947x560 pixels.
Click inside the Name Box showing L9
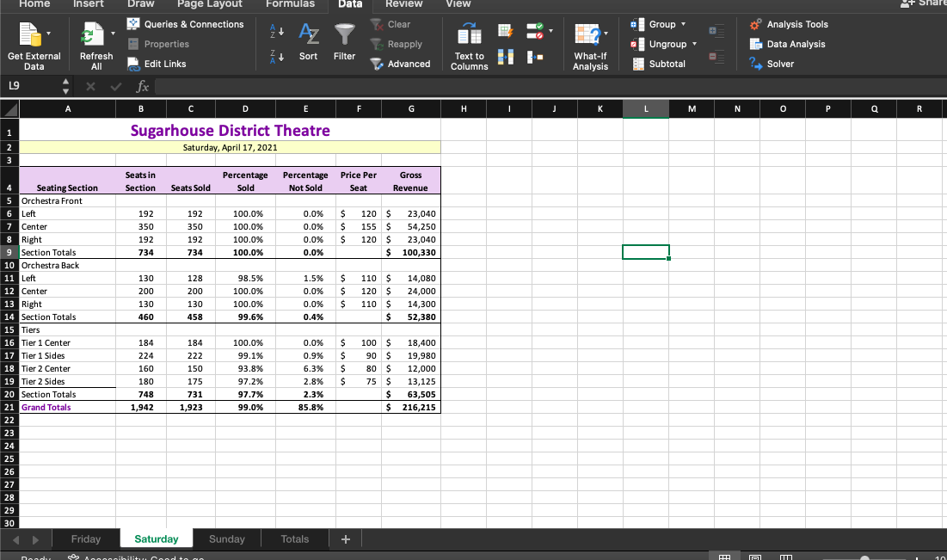pyautogui.click(x=30, y=86)
